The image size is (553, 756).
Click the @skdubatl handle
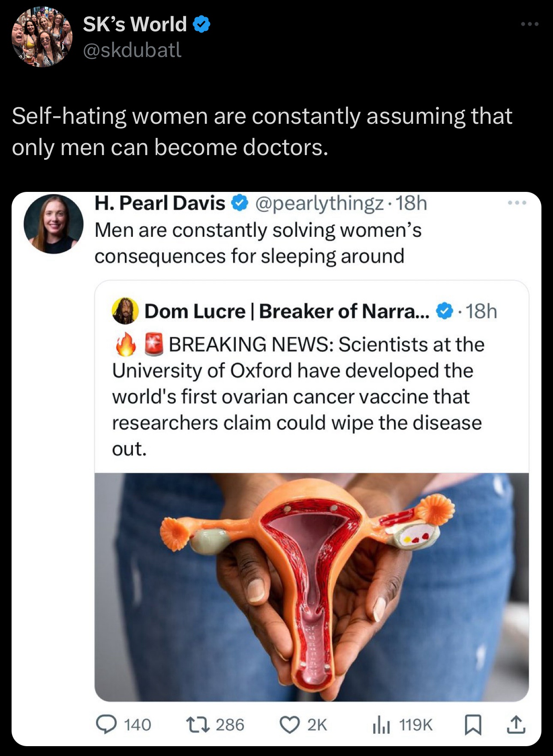pos(132,50)
